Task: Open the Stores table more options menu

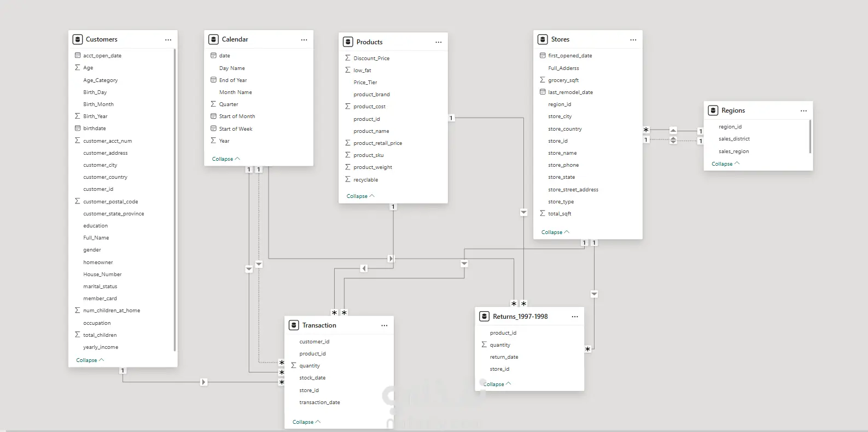Action: [x=633, y=40]
